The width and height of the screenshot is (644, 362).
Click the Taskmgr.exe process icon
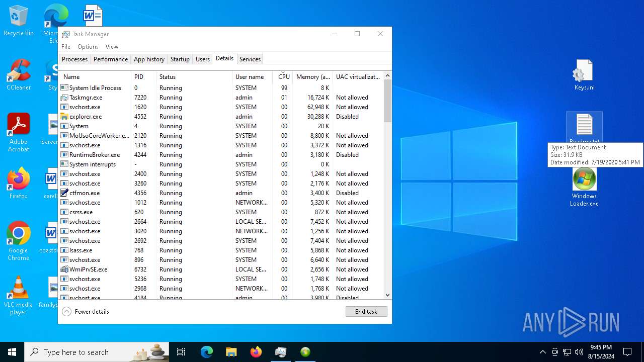click(x=64, y=98)
